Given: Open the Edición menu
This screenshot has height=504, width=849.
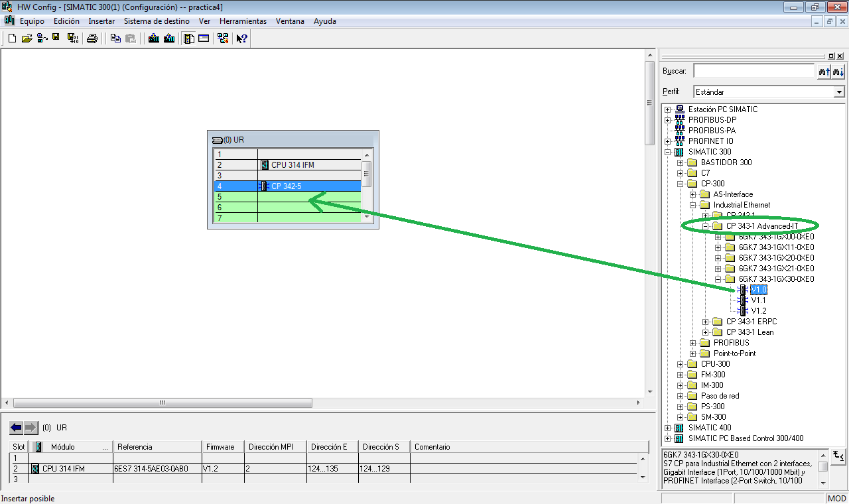Looking at the screenshot, I should click(x=66, y=21).
